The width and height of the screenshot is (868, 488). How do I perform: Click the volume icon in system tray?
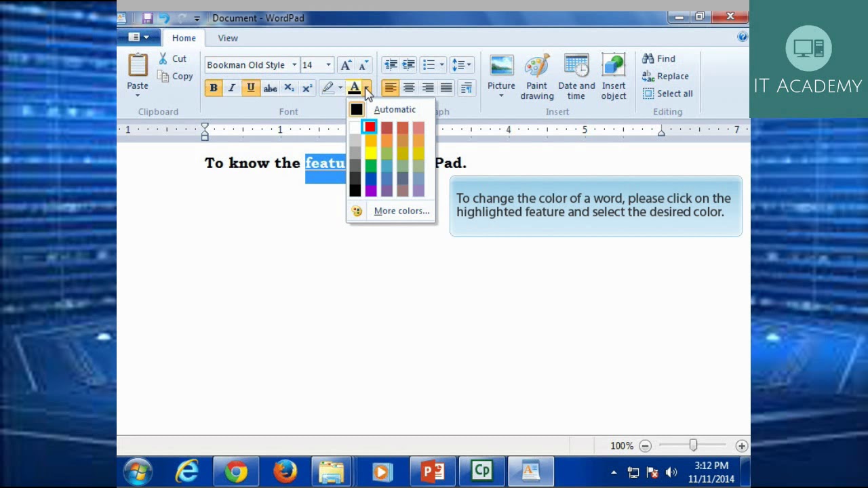pos(671,472)
